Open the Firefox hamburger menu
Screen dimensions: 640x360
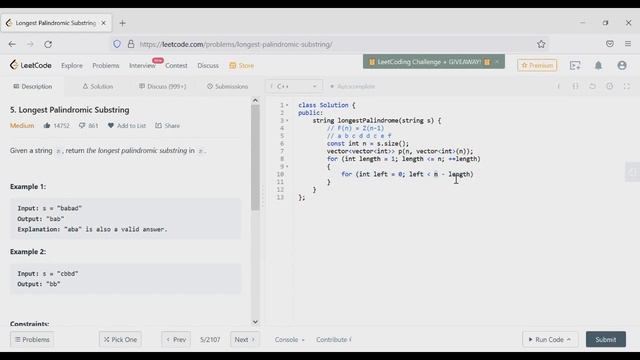click(x=628, y=44)
